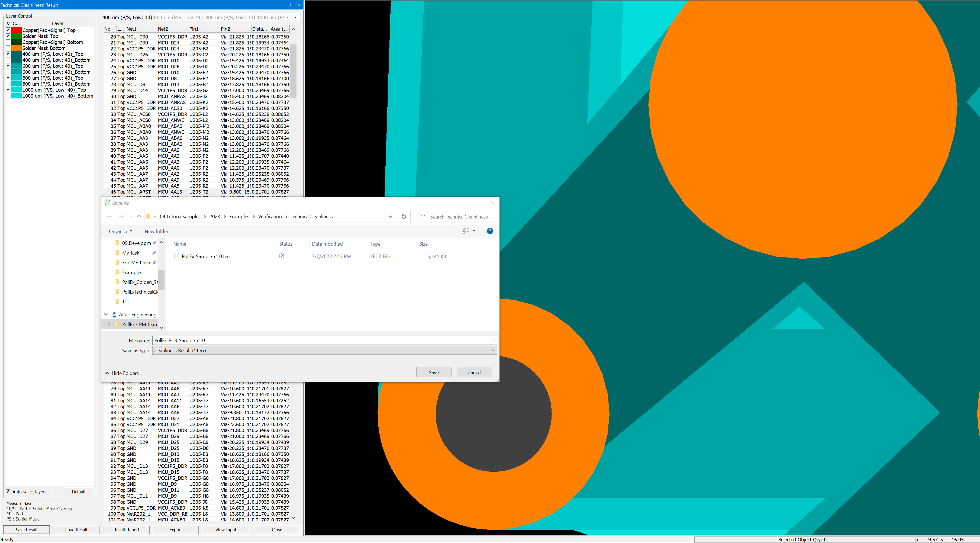Screen dimensions: 980x543
Task: Open the view options layout icon
Action: pyautogui.click(x=466, y=231)
